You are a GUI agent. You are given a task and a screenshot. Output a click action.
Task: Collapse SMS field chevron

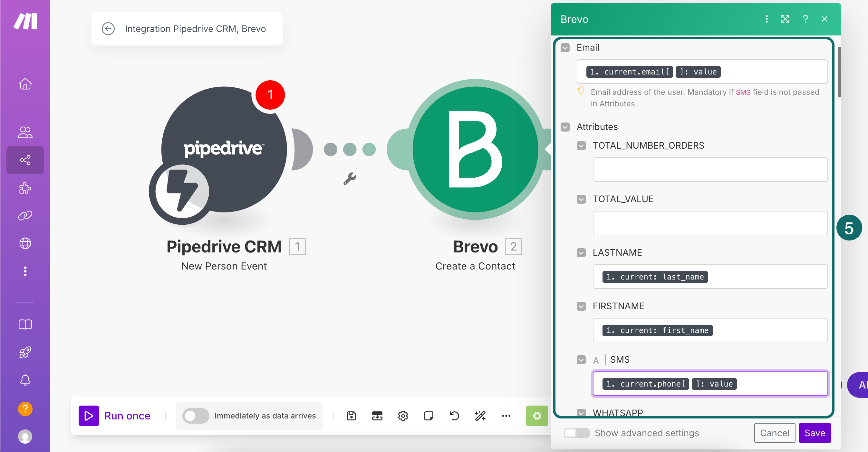coord(581,360)
